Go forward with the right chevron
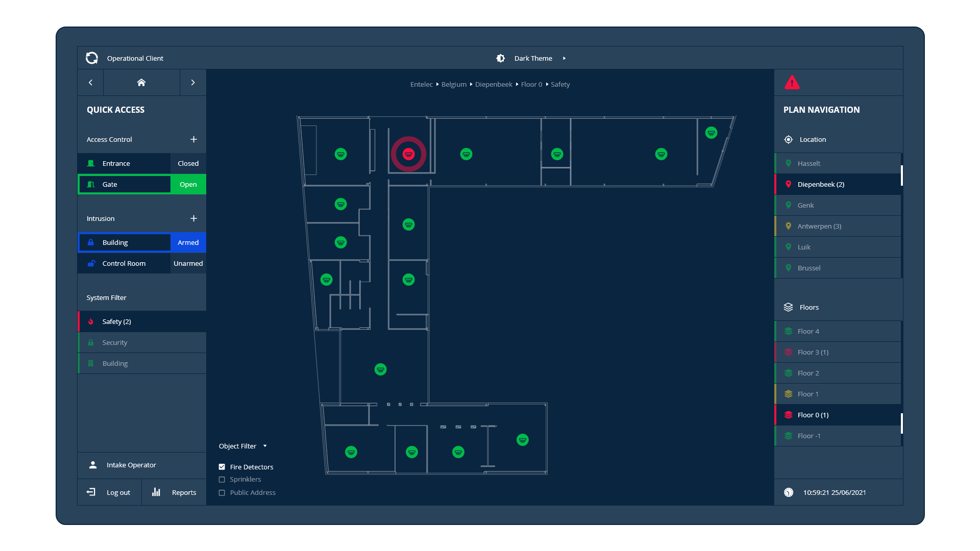Image resolution: width=980 pixels, height=551 pixels. coord(193,83)
